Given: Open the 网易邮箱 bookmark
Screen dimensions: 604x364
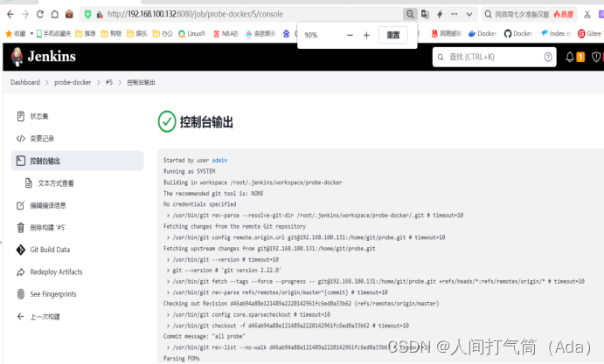Looking at the screenshot, I should pyautogui.click(x=446, y=34).
